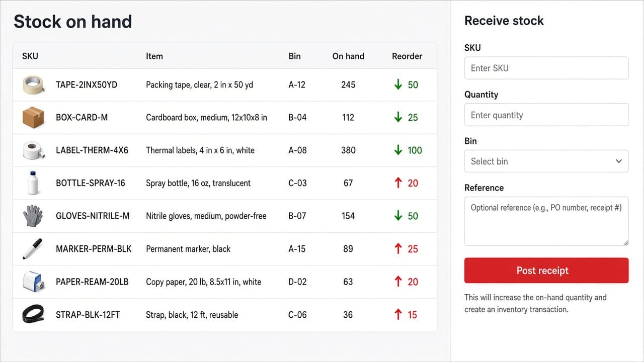The image size is (644, 362).
Task: Click the black strap product icon
Action: point(34,315)
